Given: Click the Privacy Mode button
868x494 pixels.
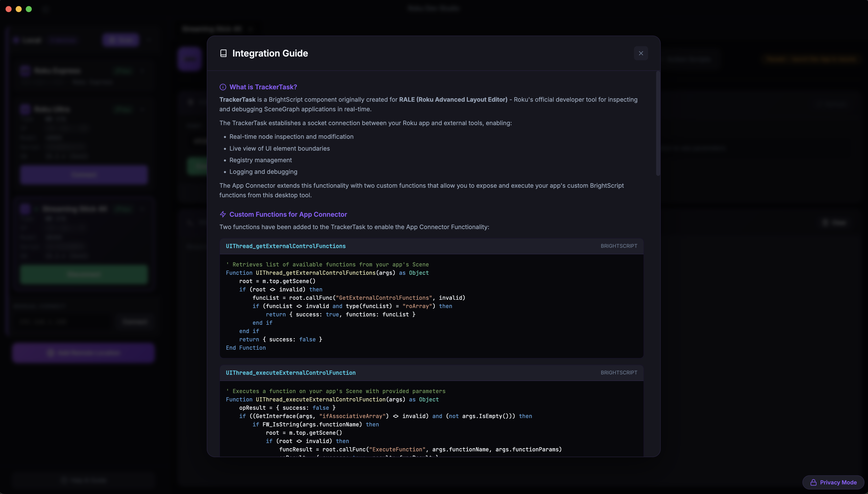Looking at the screenshot, I should tap(833, 482).
